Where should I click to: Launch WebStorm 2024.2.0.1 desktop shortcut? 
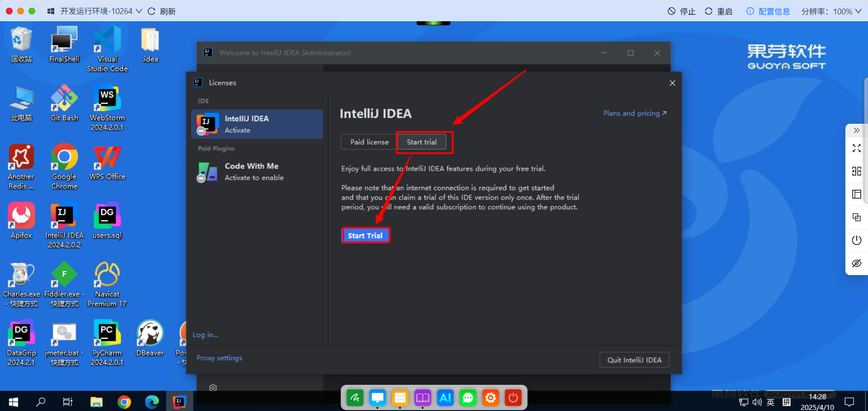pyautogui.click(x=107, y=107)
